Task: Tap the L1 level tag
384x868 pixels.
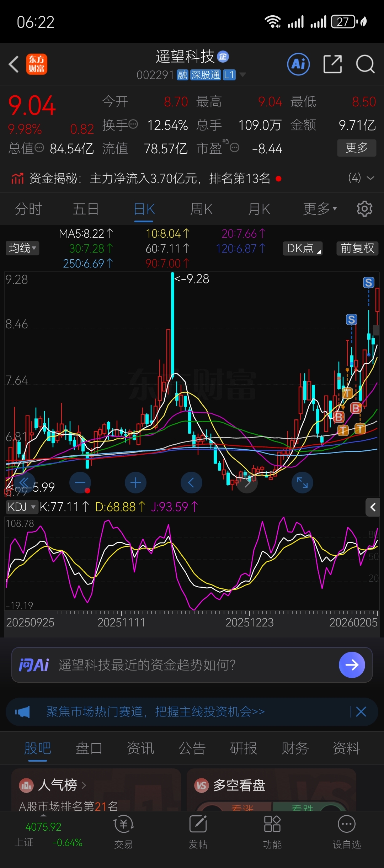Action: pos(229,75)
